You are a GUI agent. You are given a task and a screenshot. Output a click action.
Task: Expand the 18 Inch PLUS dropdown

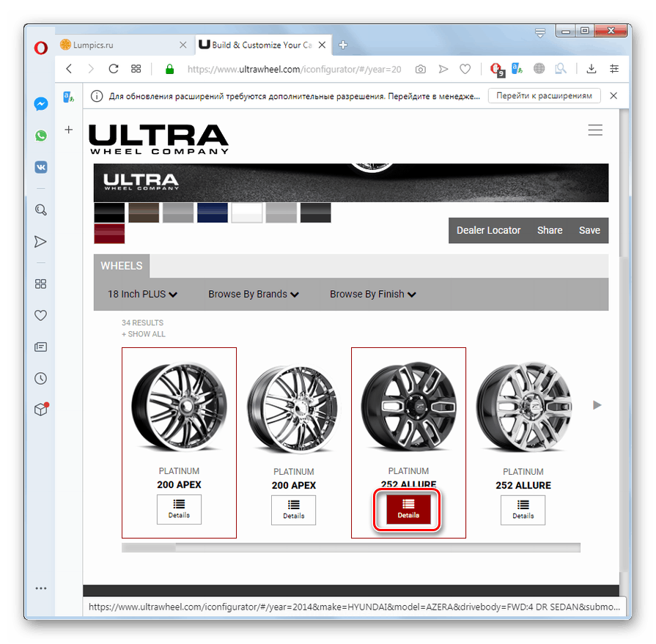coord(141,294)
